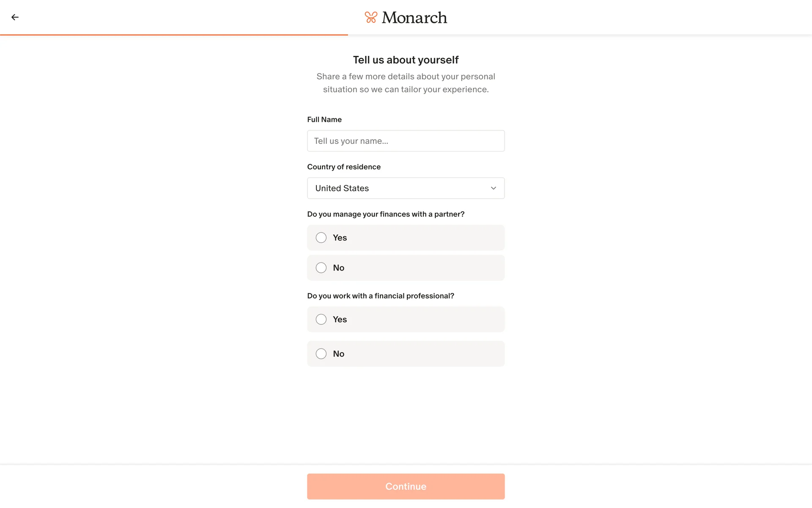The width and height of the screenshot is (812, 508).
Task: Click the unfilled gray progress bar track
Action: 579,35
